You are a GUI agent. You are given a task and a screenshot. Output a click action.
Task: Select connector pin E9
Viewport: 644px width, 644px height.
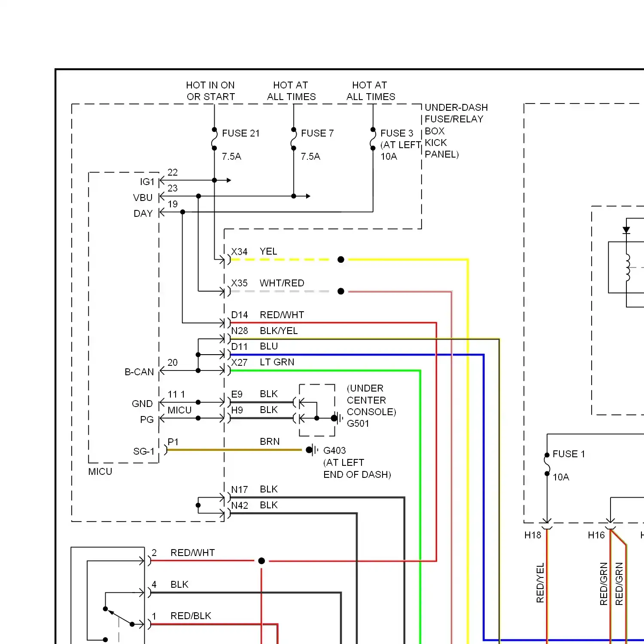coord(237,395)
